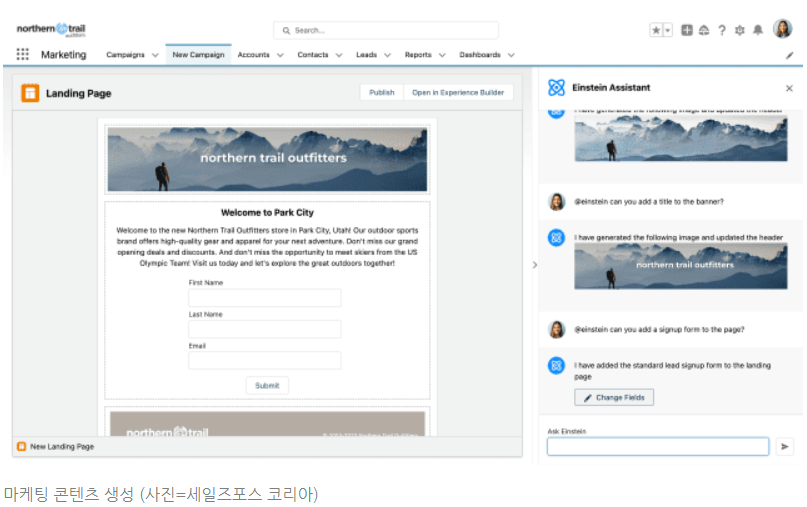Click the New Landing Page footer label
The height and width of the screenshot is (507, 807).
62,446
